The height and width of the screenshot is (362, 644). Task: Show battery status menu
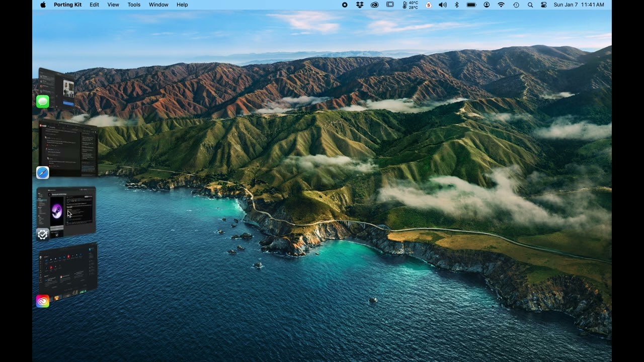471,5
